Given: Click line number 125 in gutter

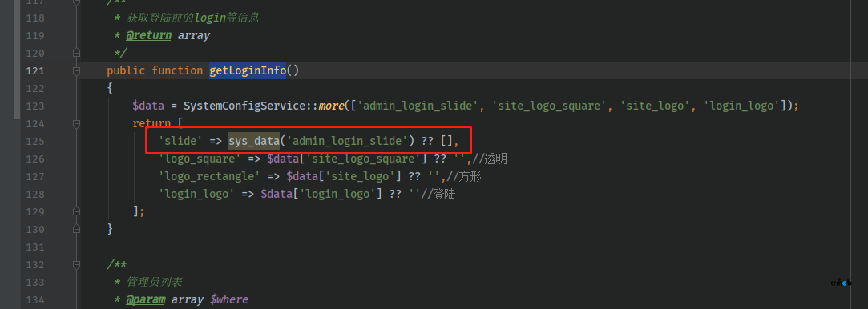Looking at the screenshot, I should click(35, 141).
